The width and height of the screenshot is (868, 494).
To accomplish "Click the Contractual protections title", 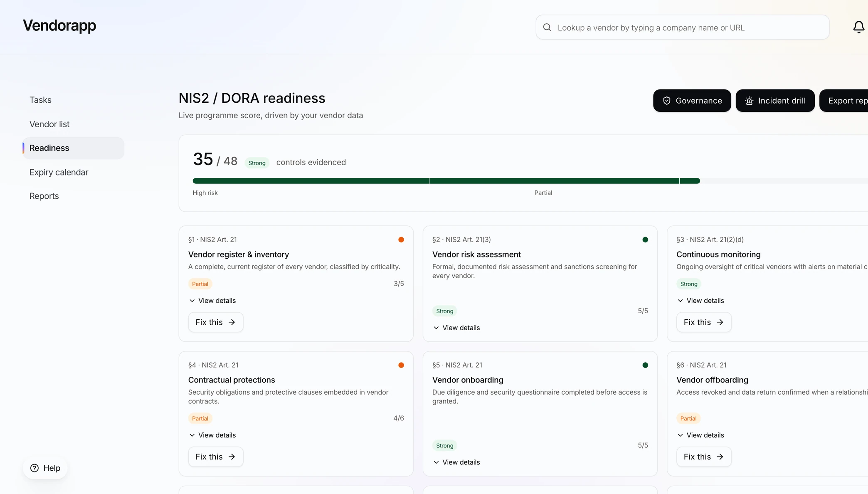I will pyautogui.click(x=232, y=380).
